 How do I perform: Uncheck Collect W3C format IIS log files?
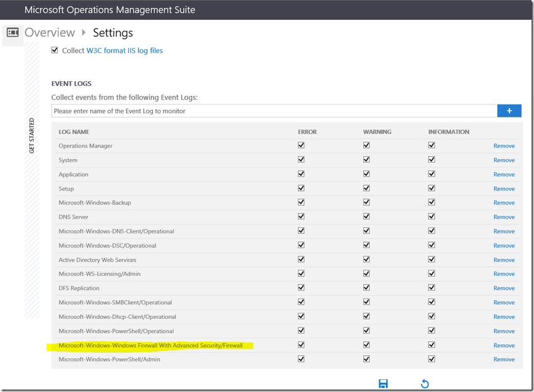point(55,50)
